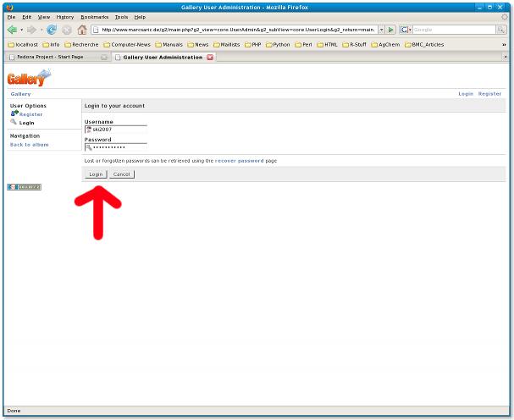The height and width of the screenshot is (420, 514).
Task: Show more bookmarks toolbar chevron
Action: tap(505, 44)
